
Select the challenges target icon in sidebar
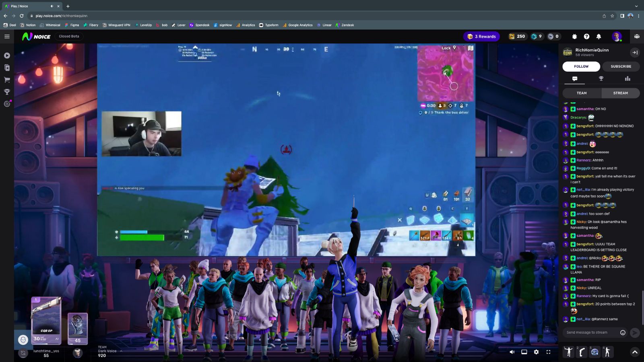[6, 104]
